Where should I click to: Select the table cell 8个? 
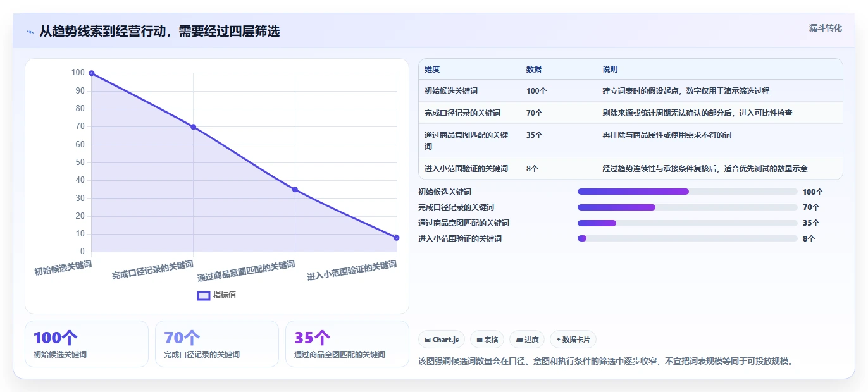532,169
